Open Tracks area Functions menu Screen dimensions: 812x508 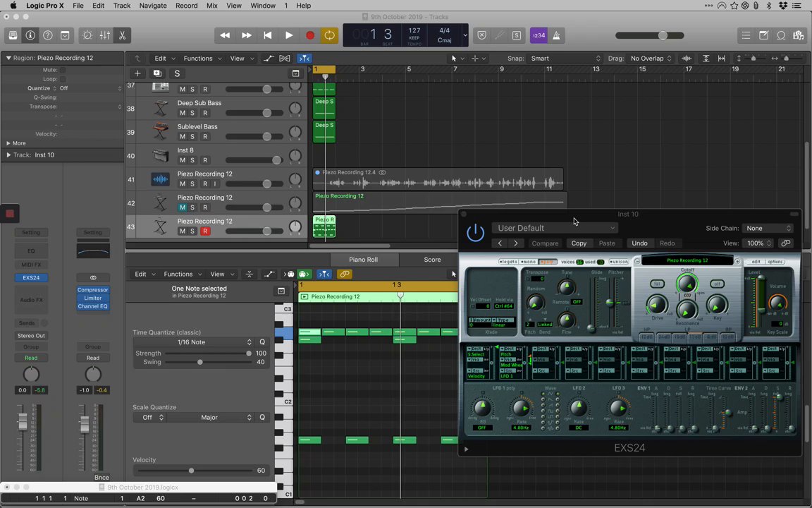point(202,58)
